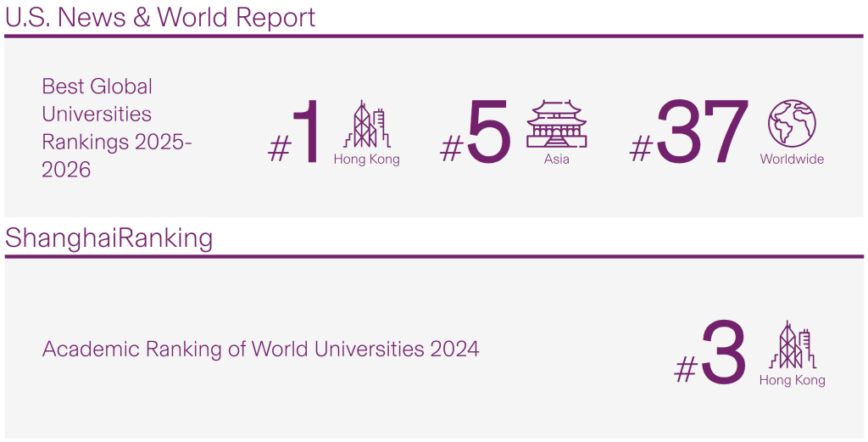Select the Worldwide label under the globe
The image size is (868, 442).
(x=792, y=159)
